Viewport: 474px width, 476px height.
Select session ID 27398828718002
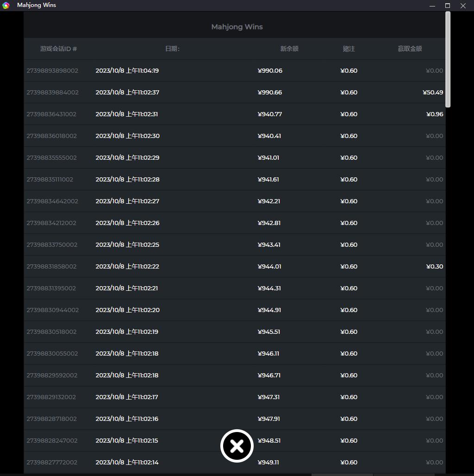coord(51,419)
